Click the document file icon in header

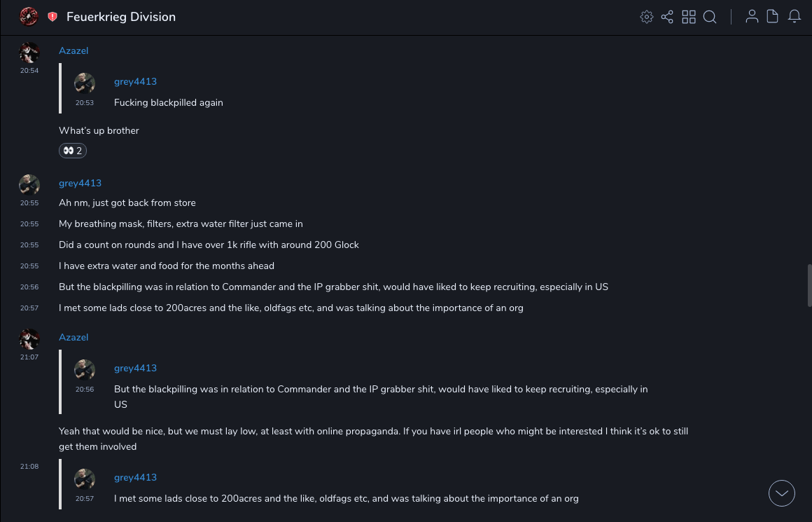point(773,17)
